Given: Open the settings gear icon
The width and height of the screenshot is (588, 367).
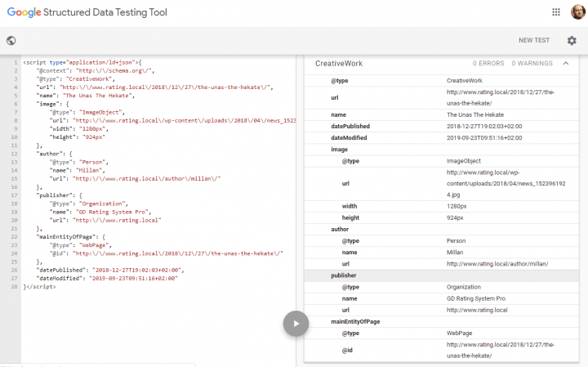Looking at the screenshot, I should pyautogui.click(x=572, y=41).
